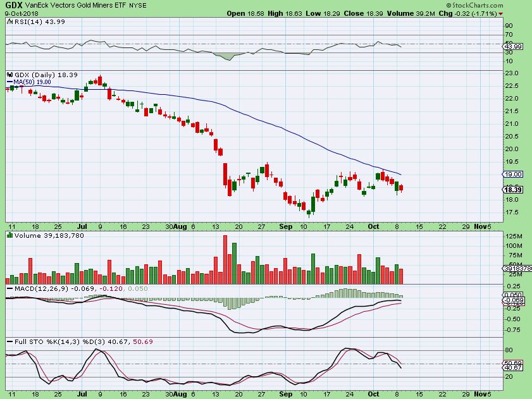This screenshot has height=399, width=532.
Task: Click the 0.050 MACD histogram value in legend
Action: (x=138, y=289)
